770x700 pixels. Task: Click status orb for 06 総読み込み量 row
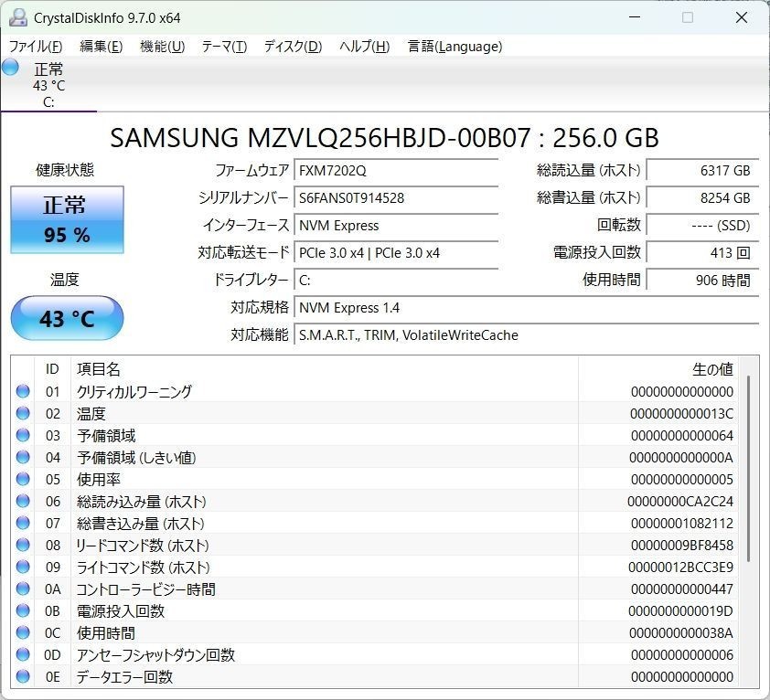pos(23,501)
